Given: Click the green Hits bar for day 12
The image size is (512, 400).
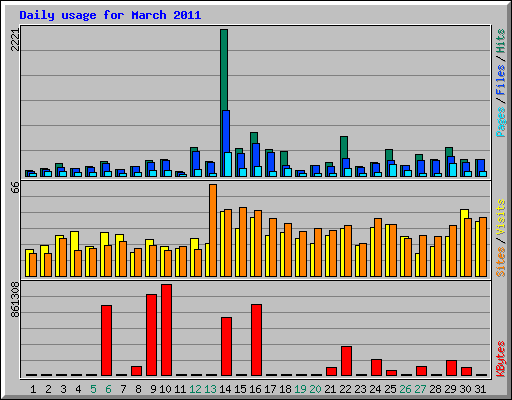Looking at the screenshot, I should [194, 149].
